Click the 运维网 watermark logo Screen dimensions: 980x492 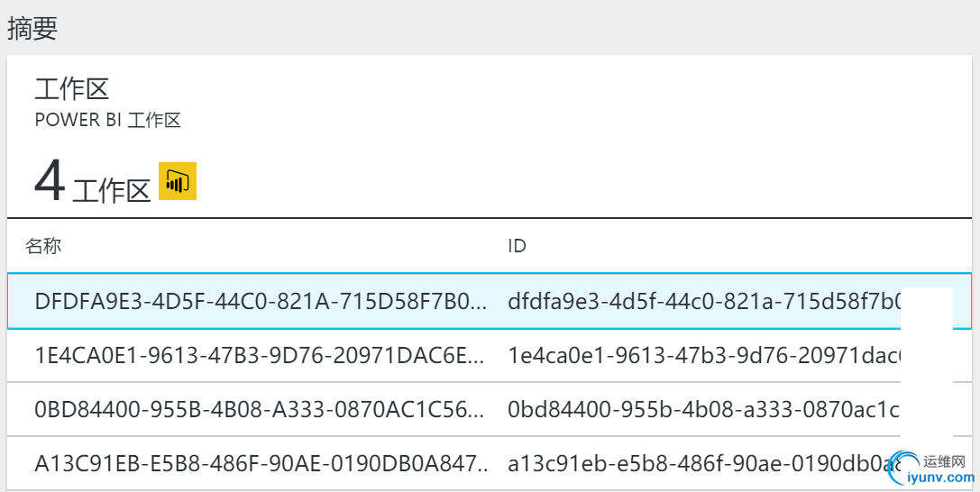pyautogui.click(x=945, y=460)
